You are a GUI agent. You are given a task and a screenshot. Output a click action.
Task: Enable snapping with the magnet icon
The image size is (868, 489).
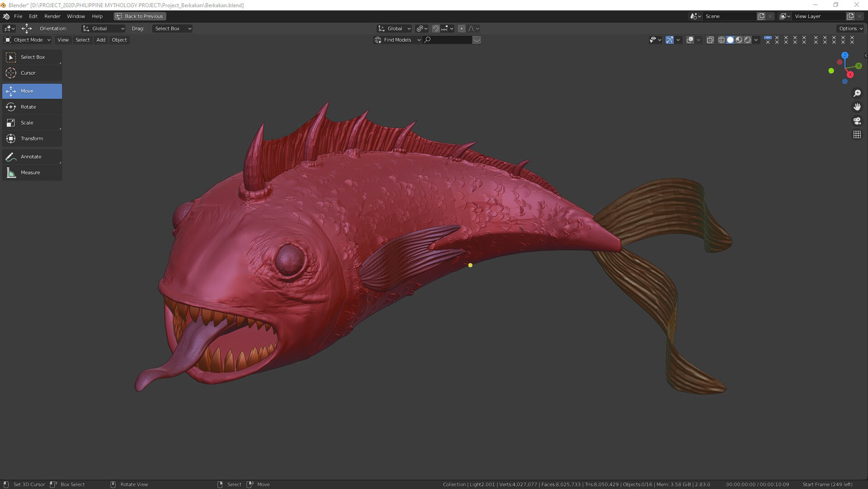coord(435,28)
